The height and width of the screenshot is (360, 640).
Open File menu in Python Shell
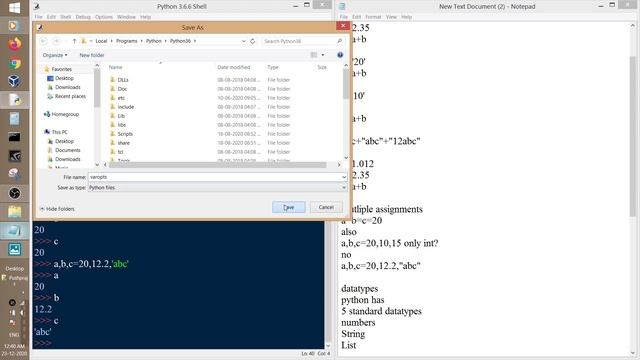pyautogui.click(x=38, y=17)
